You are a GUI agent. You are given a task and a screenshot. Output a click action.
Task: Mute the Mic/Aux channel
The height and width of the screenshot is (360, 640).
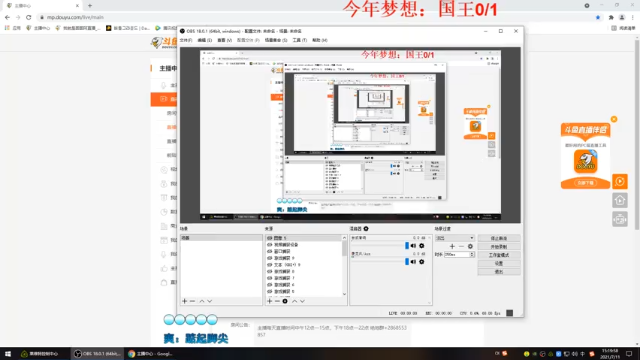(413, 262)
